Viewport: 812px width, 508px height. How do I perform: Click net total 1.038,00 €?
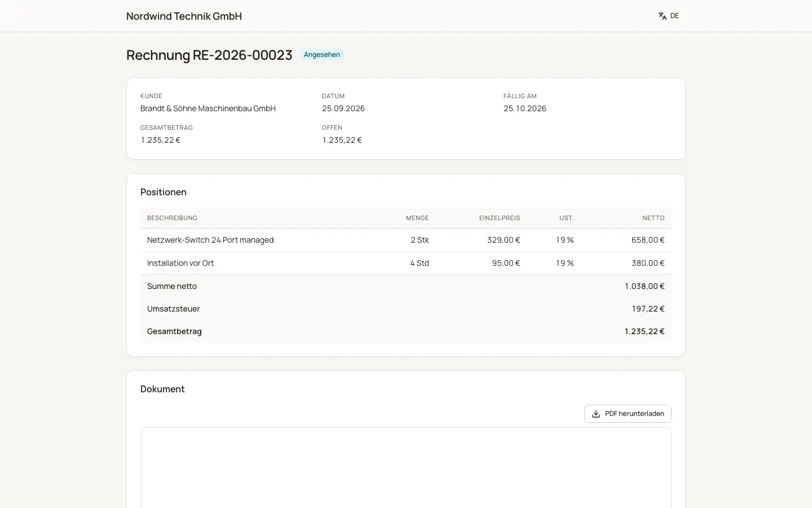(645, 286)
